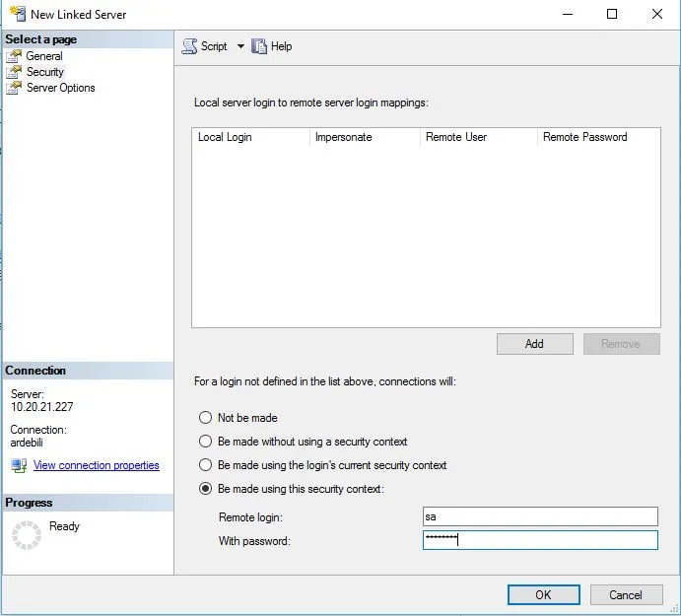Click the Local Login column header
The width and height of the screenshot is (681, 616).
tap(250, 137)
